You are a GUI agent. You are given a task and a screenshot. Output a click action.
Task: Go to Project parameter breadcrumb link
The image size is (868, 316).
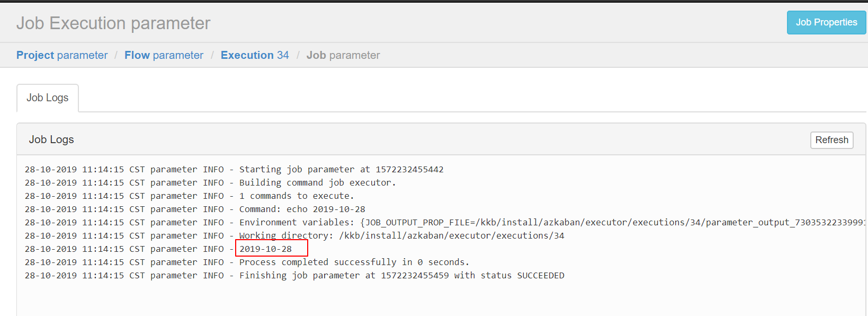pyautogui.click(x=62, y=55)
